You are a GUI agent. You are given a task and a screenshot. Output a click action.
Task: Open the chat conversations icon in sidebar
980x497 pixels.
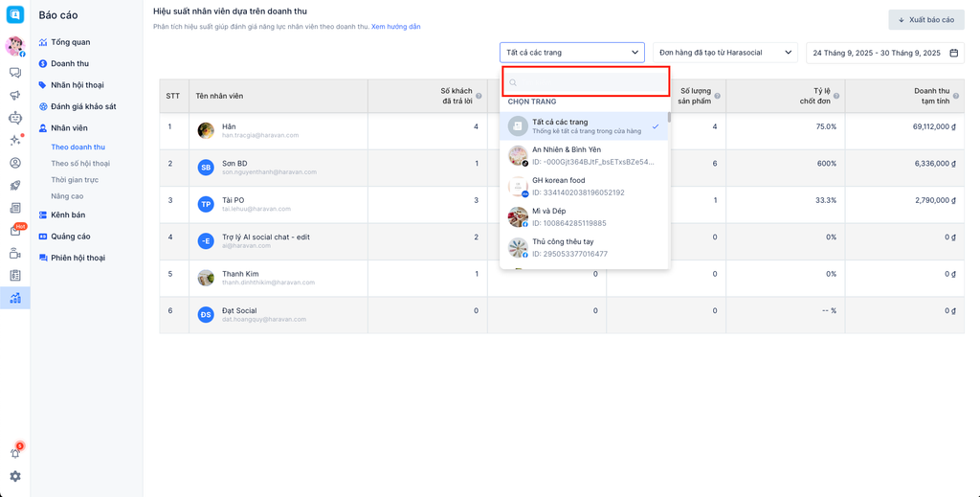(15, 73)
